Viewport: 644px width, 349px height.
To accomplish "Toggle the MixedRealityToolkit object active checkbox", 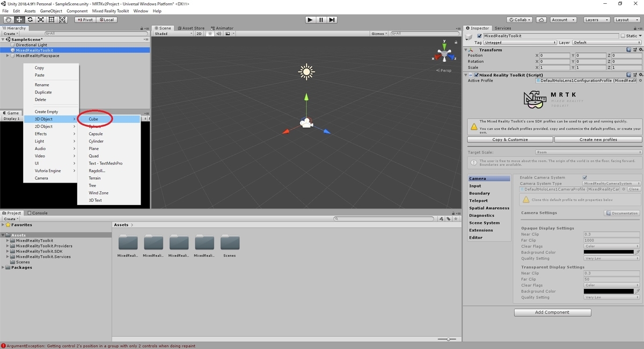I will coord(480,36).
